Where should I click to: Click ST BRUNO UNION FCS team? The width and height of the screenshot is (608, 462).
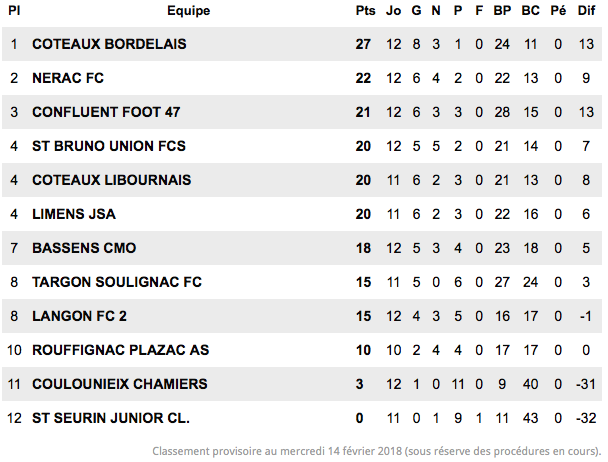[109, 146]
